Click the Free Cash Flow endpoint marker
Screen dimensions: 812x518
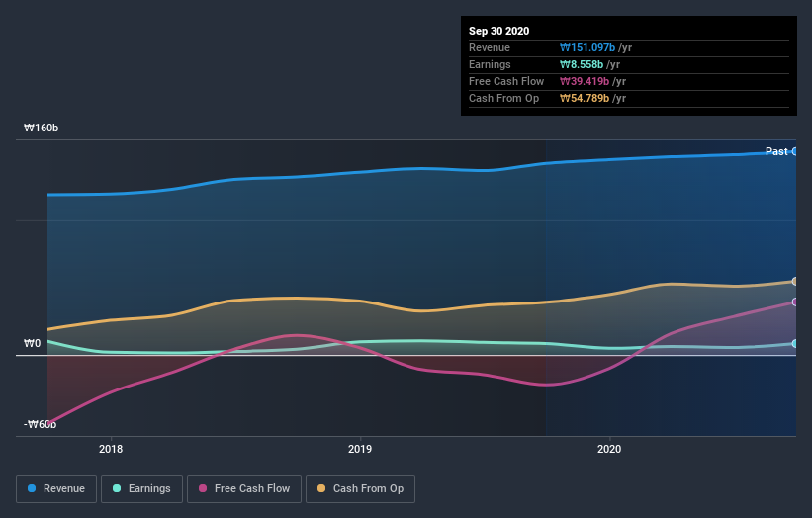(795, 302)
